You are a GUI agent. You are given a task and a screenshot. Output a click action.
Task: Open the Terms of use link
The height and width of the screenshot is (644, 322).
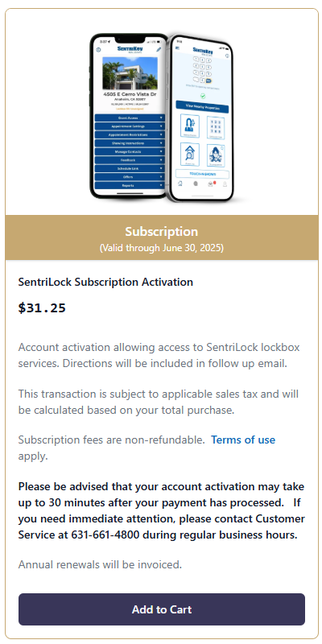point(243,440)
